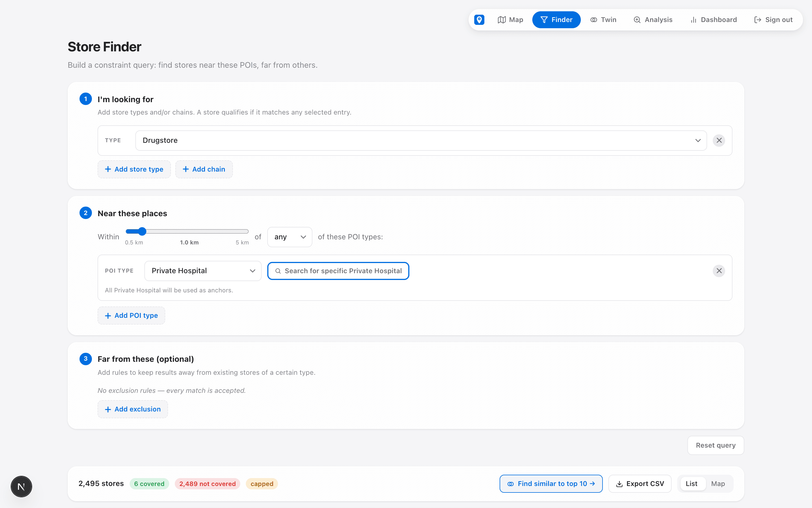Click the blue map-pin app logo
812x508 pixels.
(x=479, y=20)
